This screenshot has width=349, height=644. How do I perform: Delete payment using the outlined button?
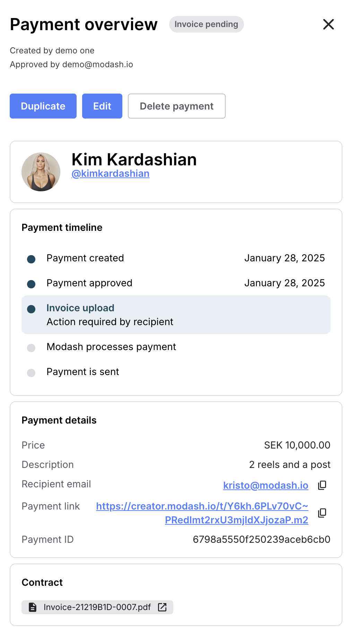(176, 106)
